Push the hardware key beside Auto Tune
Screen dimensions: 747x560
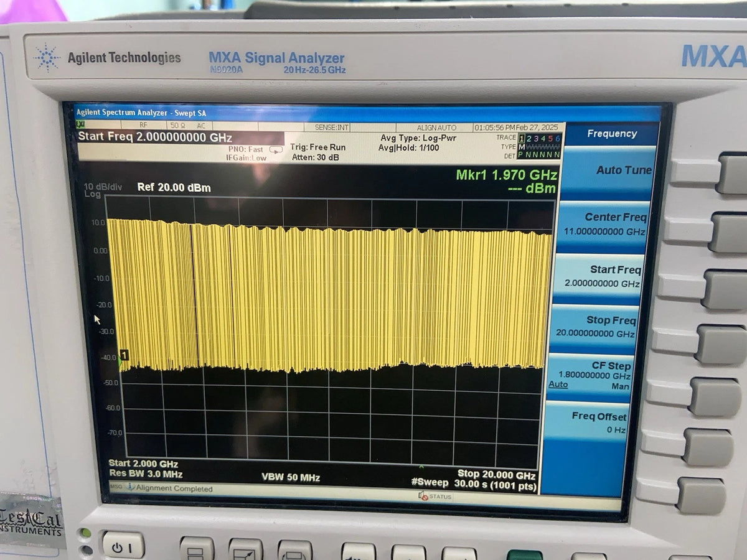point(733,175)
